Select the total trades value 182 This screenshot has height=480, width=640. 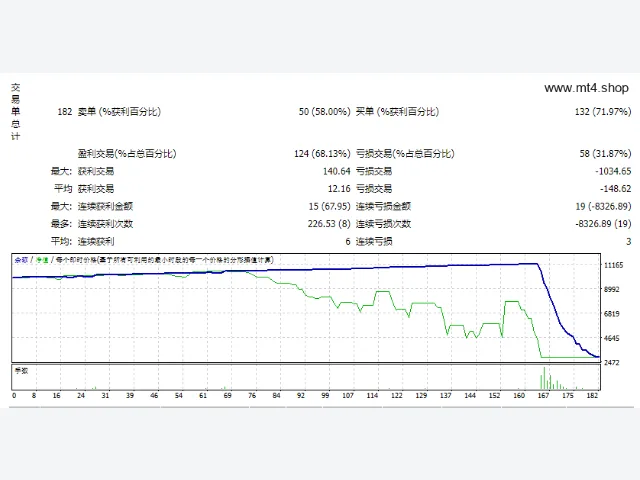64,111
